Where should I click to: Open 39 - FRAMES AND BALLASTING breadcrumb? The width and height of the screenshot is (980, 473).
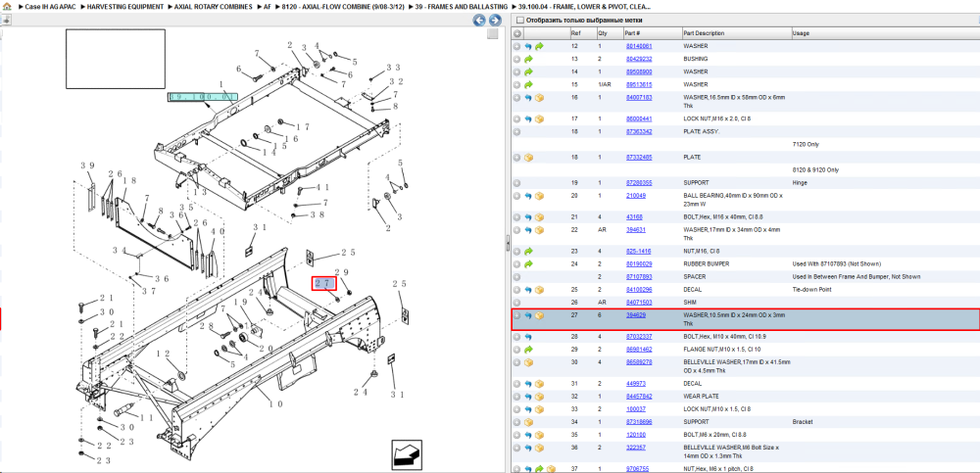tap(461, 6)
